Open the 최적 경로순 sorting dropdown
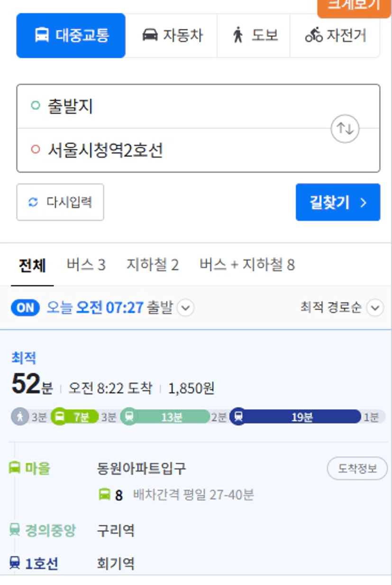This screenshot has width=392, height=585. click(341, 308)
